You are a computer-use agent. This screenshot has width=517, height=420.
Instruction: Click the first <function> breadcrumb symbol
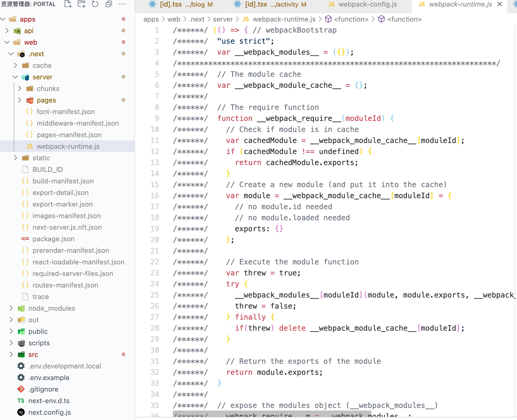[x=347, y=19]
